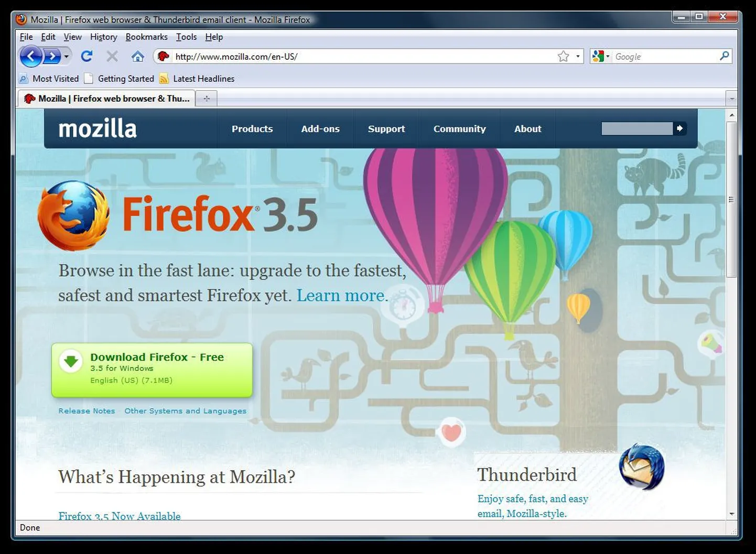756x554 pixels.
Task: Go back with the Back arrow button
Action: (x=31, y=56)
